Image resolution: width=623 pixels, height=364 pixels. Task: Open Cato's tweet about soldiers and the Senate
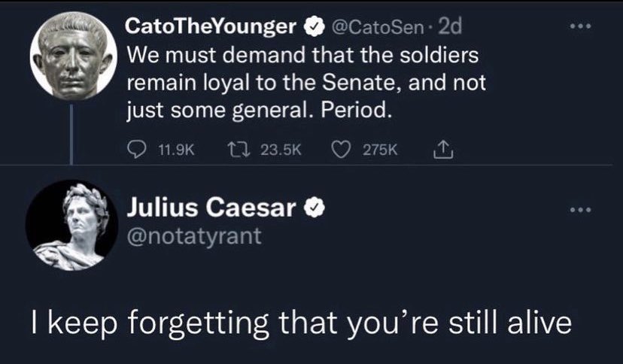click(306, 82)
